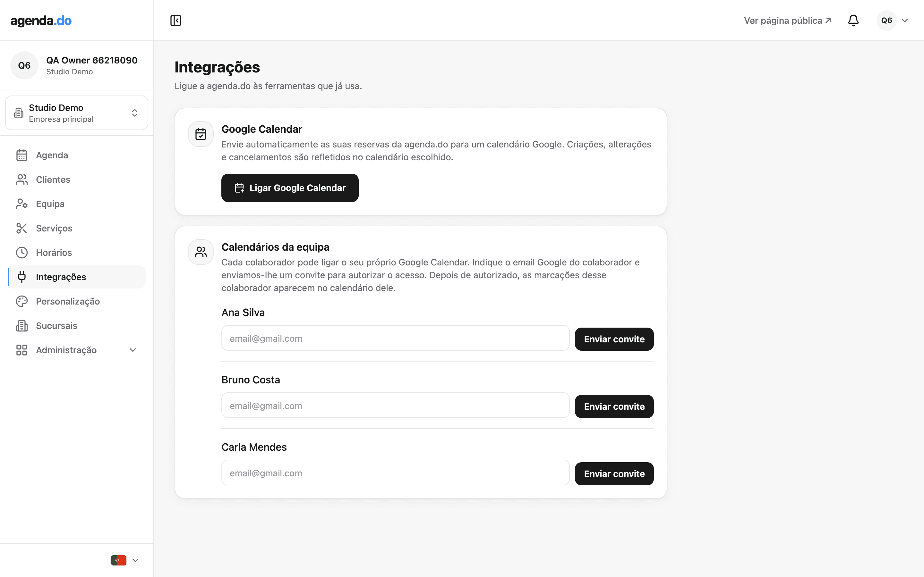Go to Integrações menu item

(77, 277)
